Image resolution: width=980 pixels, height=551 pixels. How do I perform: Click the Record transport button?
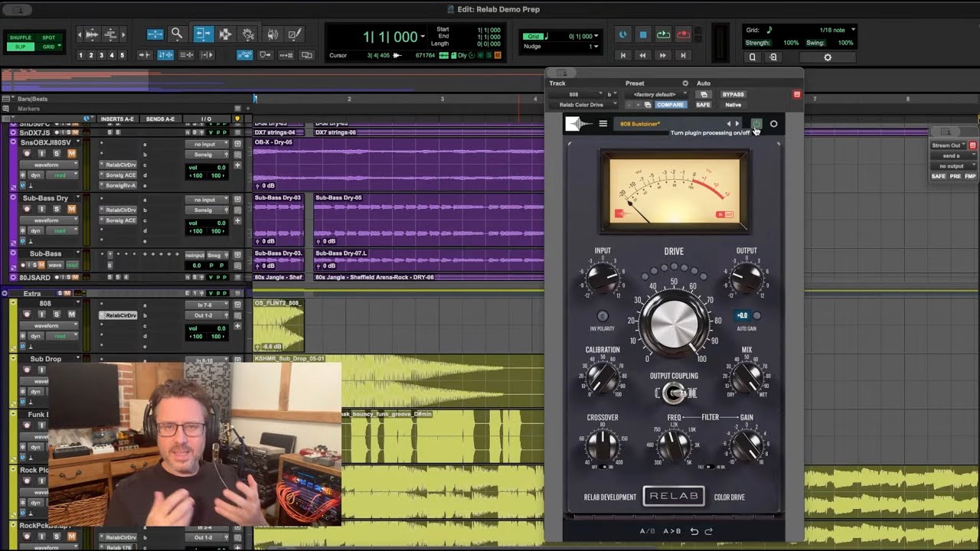coord(683,35)
